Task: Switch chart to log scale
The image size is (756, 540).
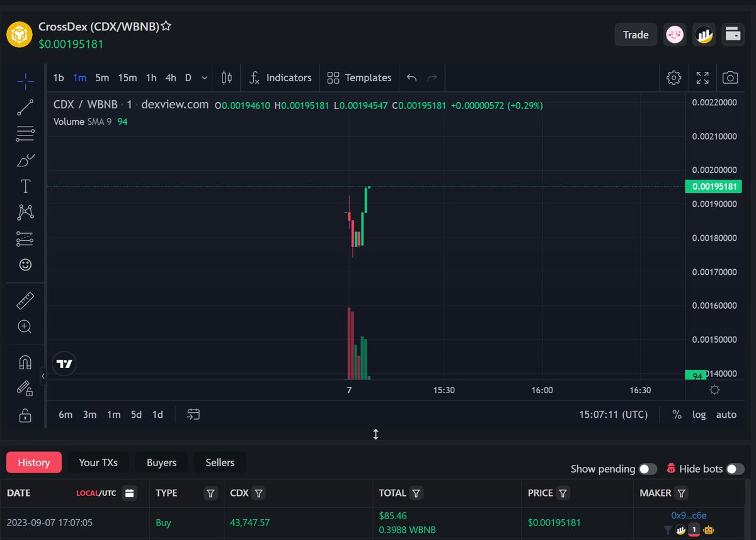Action: (x=699, y=415)
